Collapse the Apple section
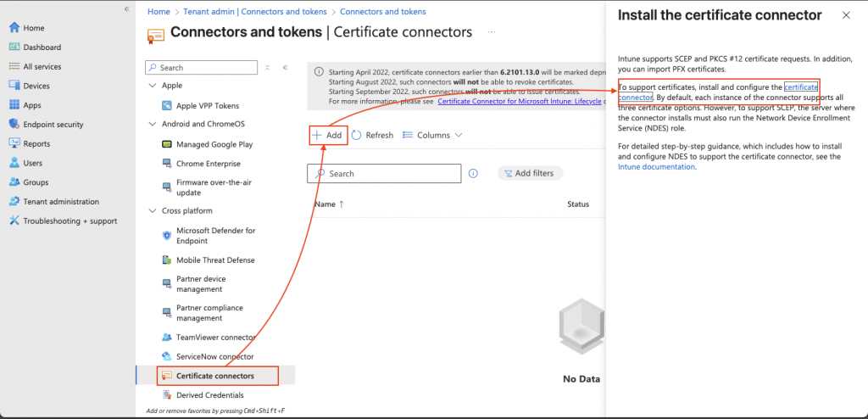Viewport: 868px width, 419px height. [x=153, y=86]
